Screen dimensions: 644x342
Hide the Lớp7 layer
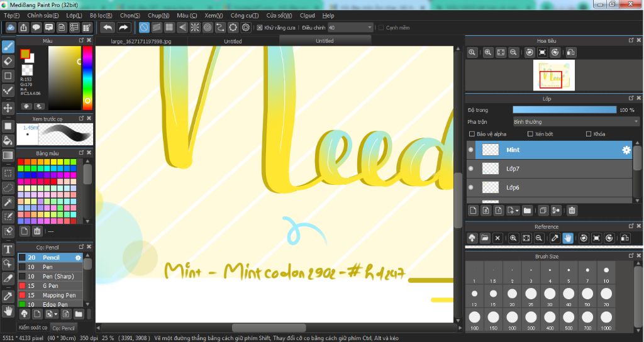pyautogui.click(x=470, y=168)
